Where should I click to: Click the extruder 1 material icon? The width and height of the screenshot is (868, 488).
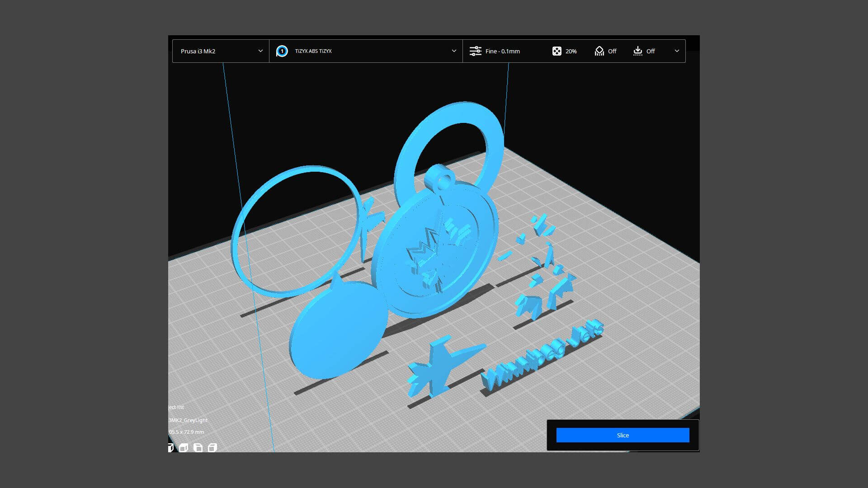pos(282,51)
